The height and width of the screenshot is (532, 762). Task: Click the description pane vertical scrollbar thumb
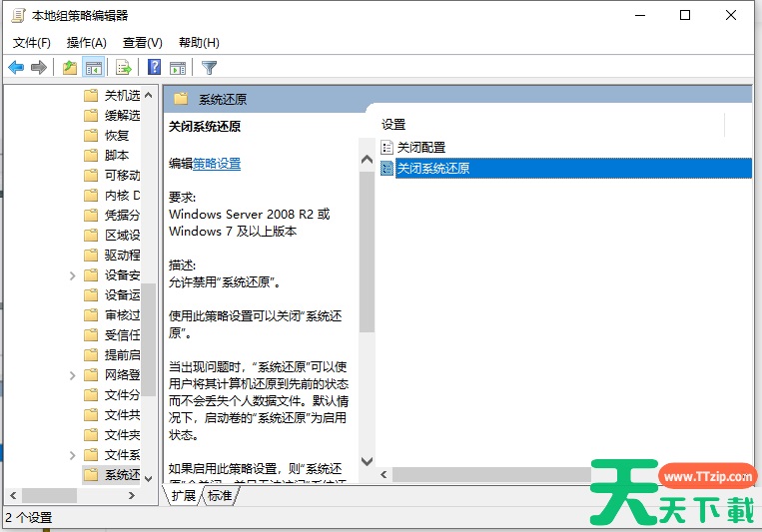[367, 252]
